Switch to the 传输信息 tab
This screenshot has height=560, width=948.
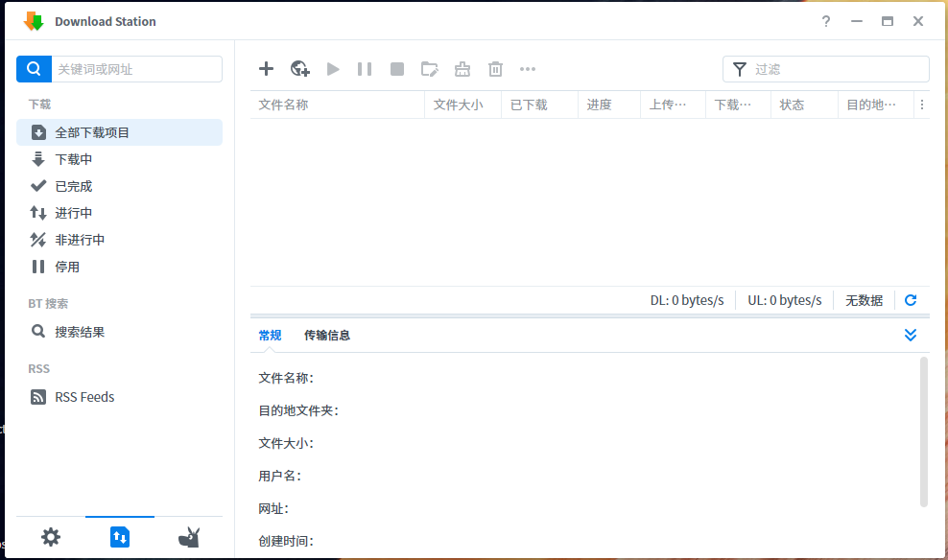click(x=327, y=335)
